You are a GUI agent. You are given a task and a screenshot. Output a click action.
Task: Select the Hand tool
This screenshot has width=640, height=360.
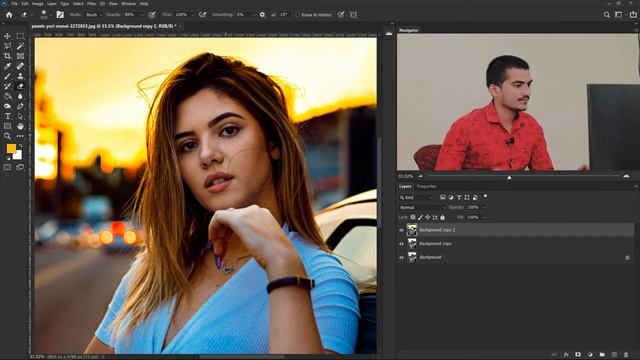pos(20,126)
